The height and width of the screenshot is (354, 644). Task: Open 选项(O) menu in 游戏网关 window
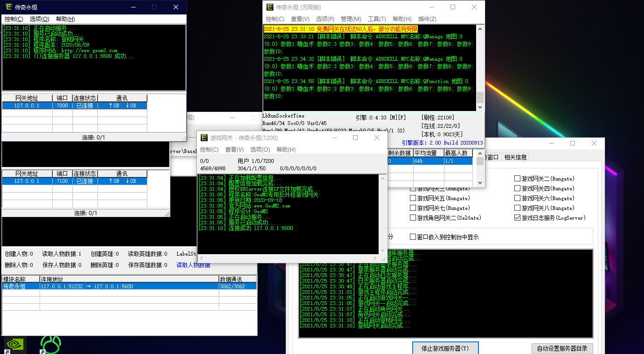tap(260, 150)
